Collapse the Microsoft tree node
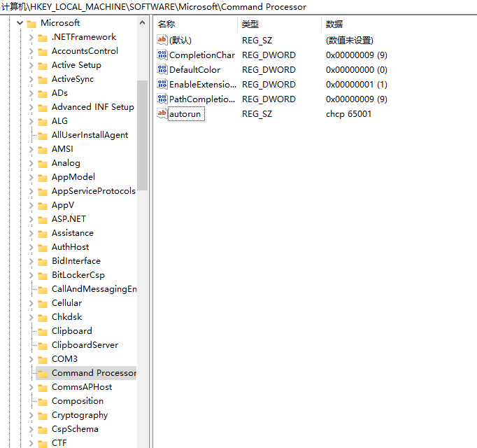The height and width of the screenshot is (448, 477). coord(20,23)
